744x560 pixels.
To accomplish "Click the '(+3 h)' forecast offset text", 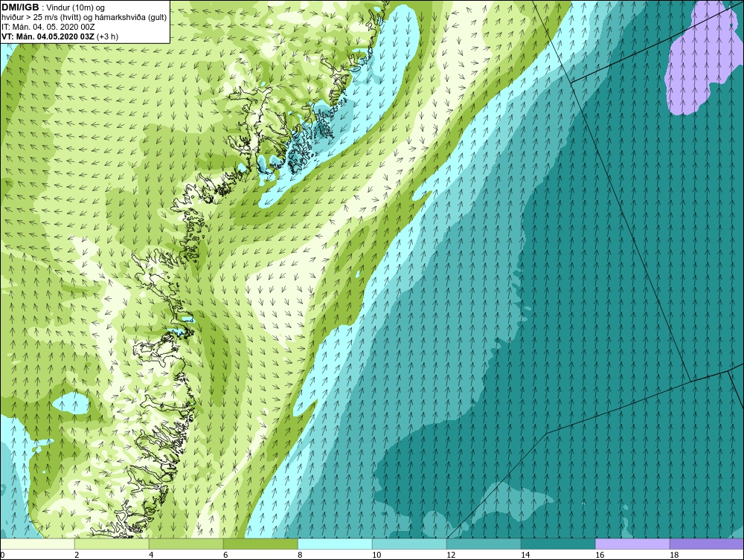I will (107, 36).
